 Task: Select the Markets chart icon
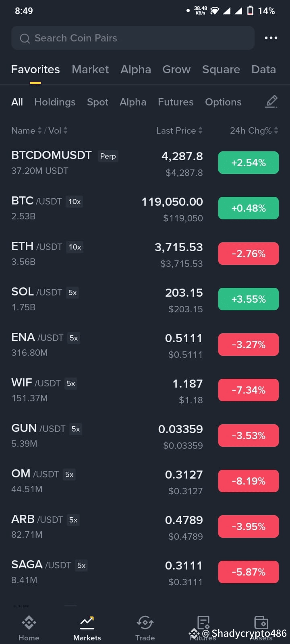87,623
